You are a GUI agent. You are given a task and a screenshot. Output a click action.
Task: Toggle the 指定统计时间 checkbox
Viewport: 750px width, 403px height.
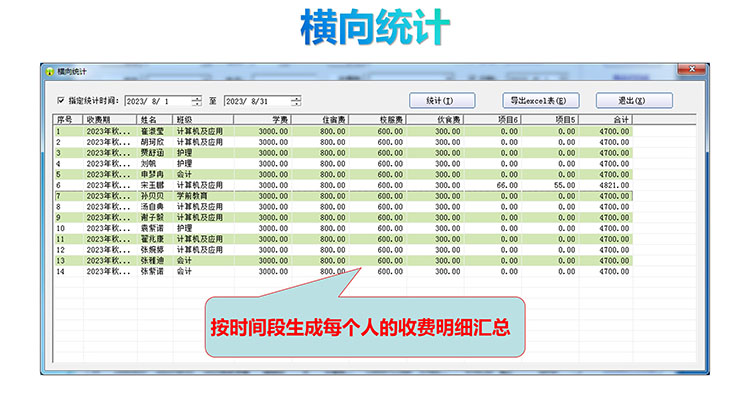pyautogui.click(x=61, y=100)
